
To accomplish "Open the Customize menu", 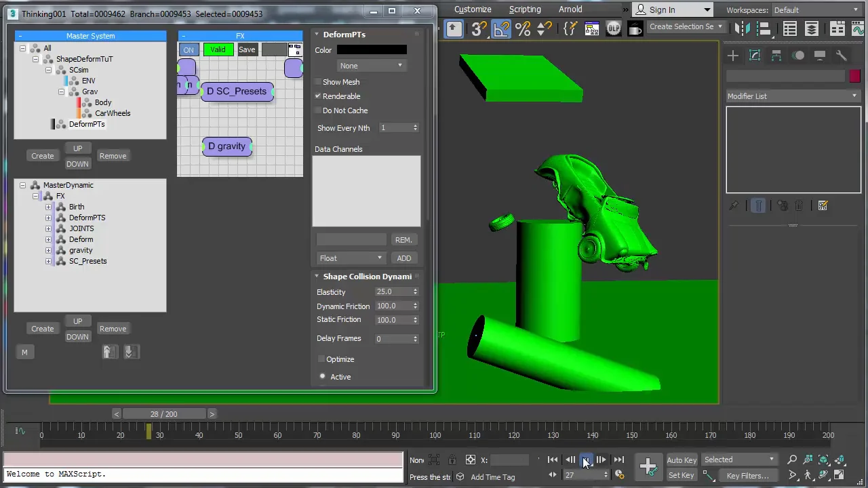I will coord(473,9).
